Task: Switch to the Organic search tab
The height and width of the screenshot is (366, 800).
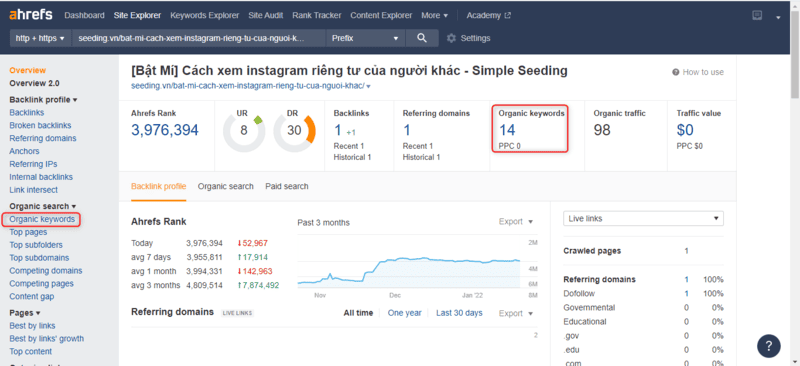Action: pyautogui.click(x=226, y=186)
